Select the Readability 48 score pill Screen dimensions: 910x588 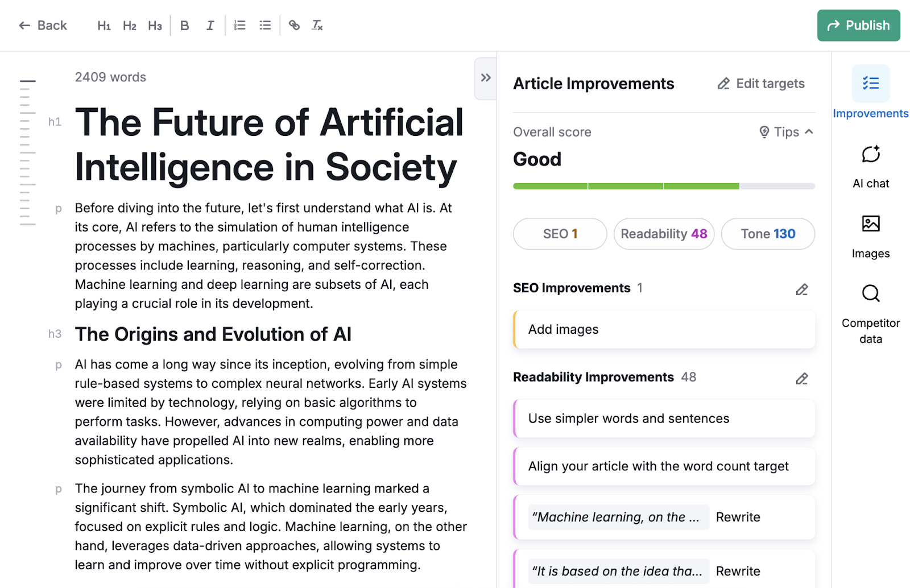(663, 234)
